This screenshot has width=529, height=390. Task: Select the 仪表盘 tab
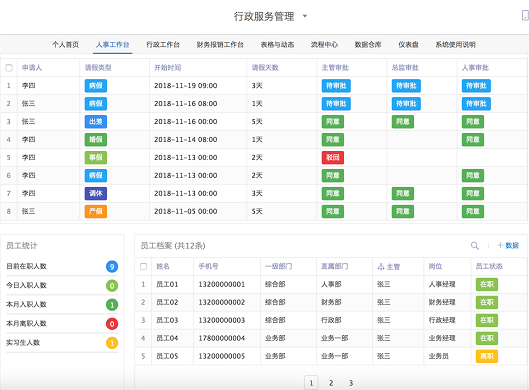click(408, 45)
